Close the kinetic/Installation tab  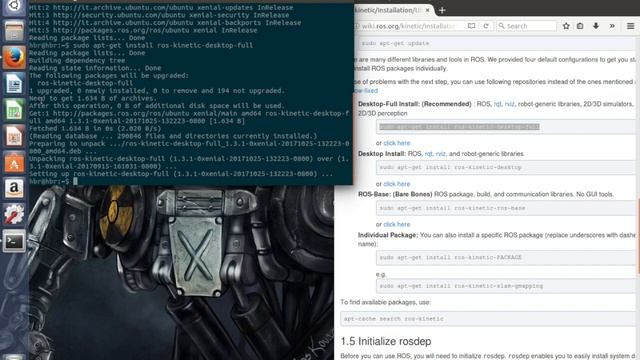427,10
